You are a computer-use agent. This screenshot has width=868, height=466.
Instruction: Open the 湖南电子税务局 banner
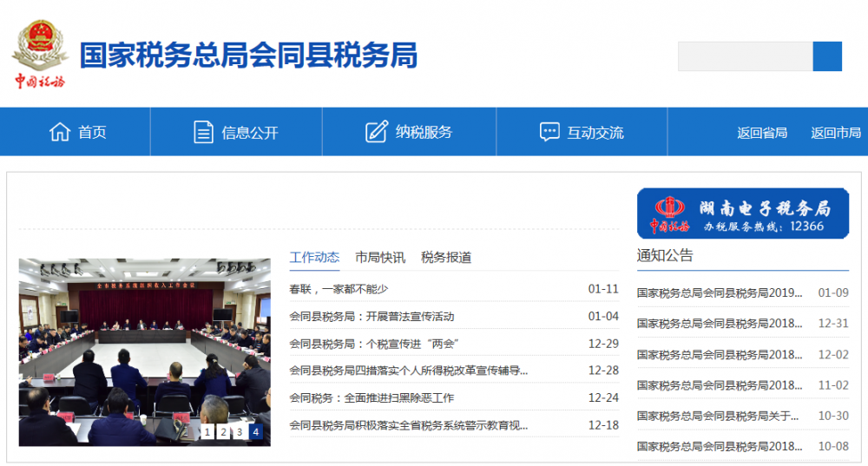(743, 213)
